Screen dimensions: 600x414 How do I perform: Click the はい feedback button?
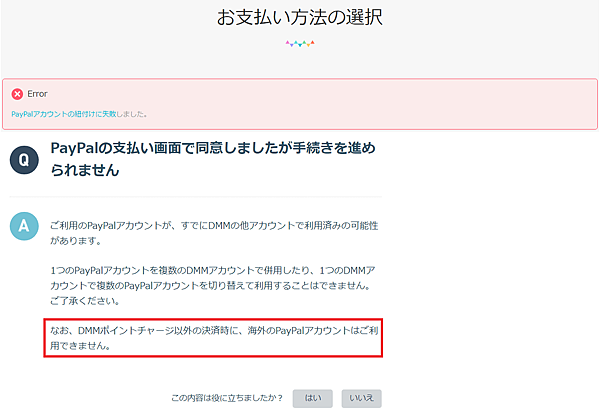(313, 398)
